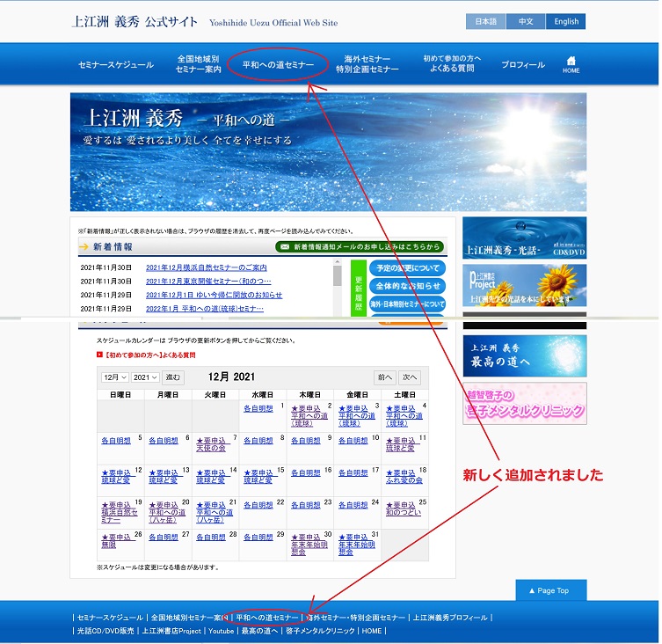Screen dimensions: 662x644
Task: Click footer link 上江洲書店Project
Action: [171, 631]
